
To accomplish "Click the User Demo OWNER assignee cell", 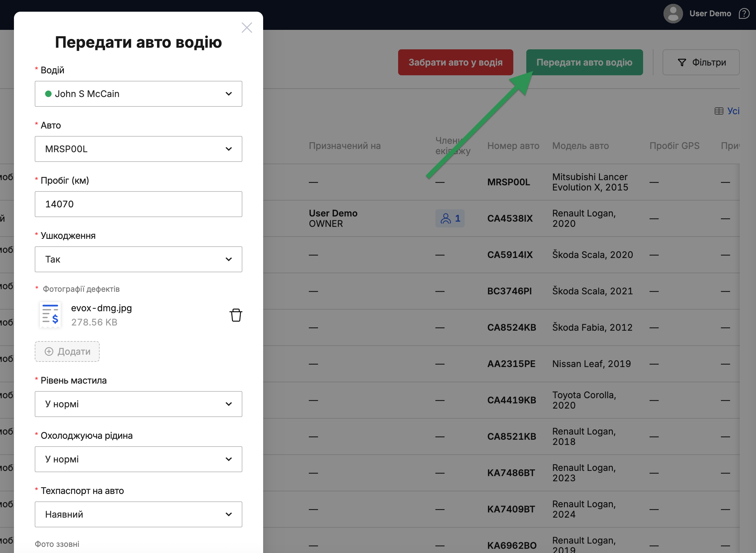I will pyautogui.click(x=333, y=219).
